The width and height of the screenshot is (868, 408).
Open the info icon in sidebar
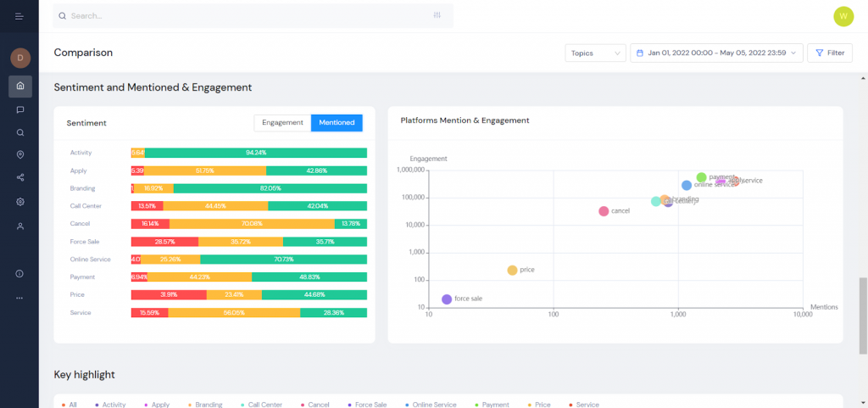20,273
